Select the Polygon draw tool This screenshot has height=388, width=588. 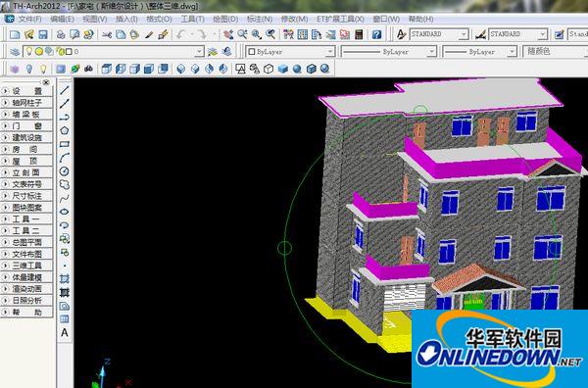[x=65, y=130]
